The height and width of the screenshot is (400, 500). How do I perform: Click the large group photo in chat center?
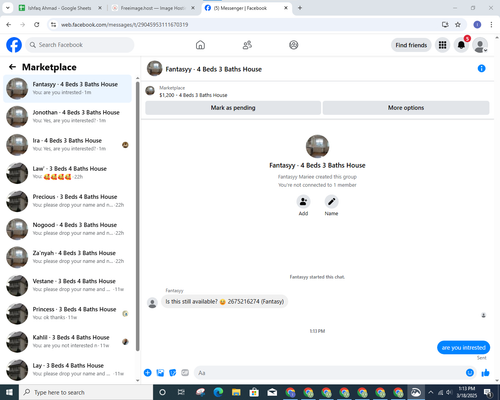(x=317, y=146)
